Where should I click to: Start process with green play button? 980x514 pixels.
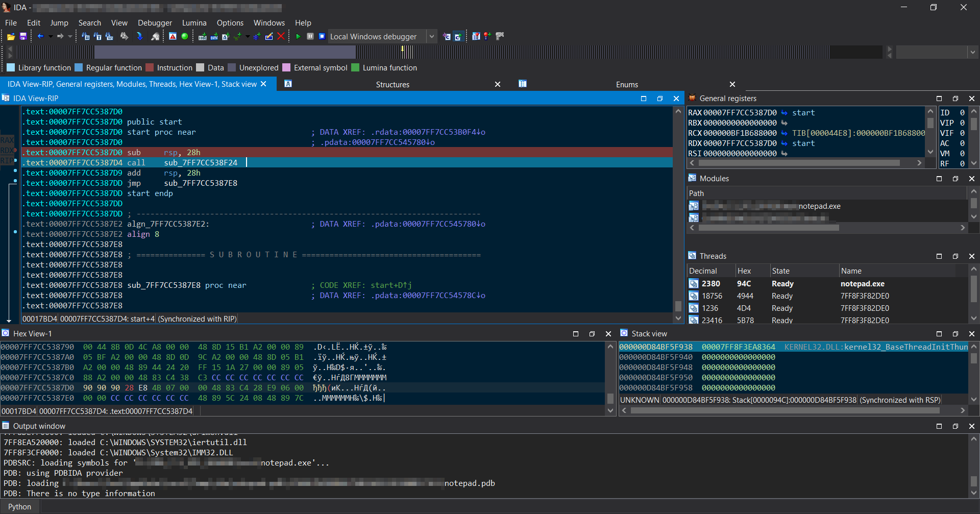[298, 37]
